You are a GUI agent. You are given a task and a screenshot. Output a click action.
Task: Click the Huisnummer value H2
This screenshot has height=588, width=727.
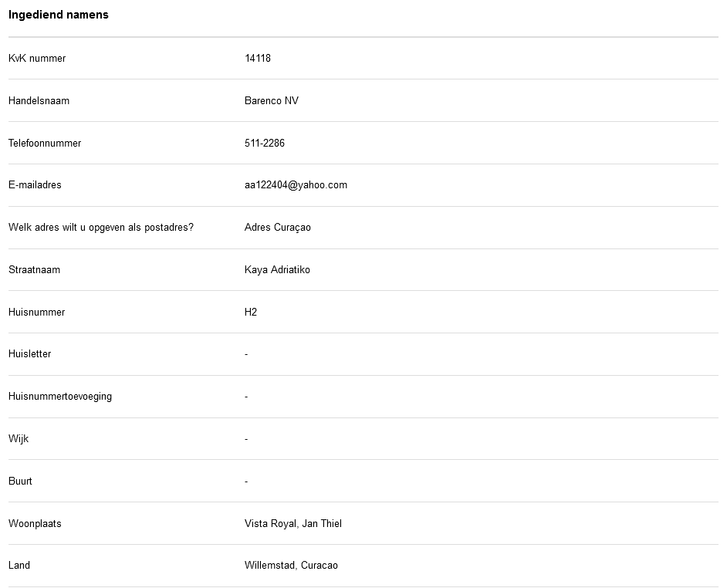coord(251,313)
